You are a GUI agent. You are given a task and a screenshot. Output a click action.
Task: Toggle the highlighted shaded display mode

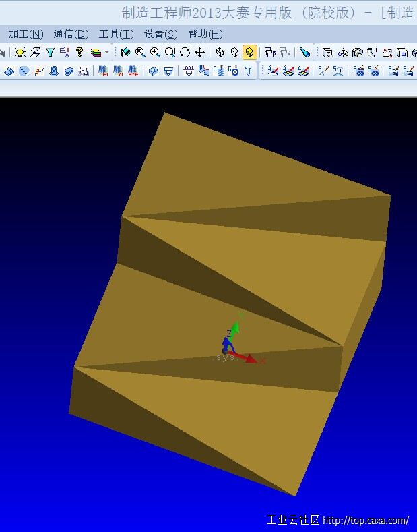click(x=250, y=53)
